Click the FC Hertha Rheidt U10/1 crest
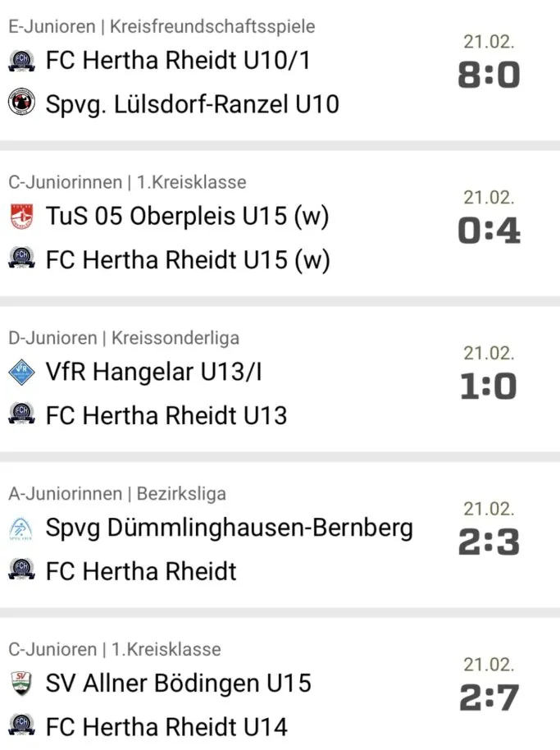 point(21,61)
